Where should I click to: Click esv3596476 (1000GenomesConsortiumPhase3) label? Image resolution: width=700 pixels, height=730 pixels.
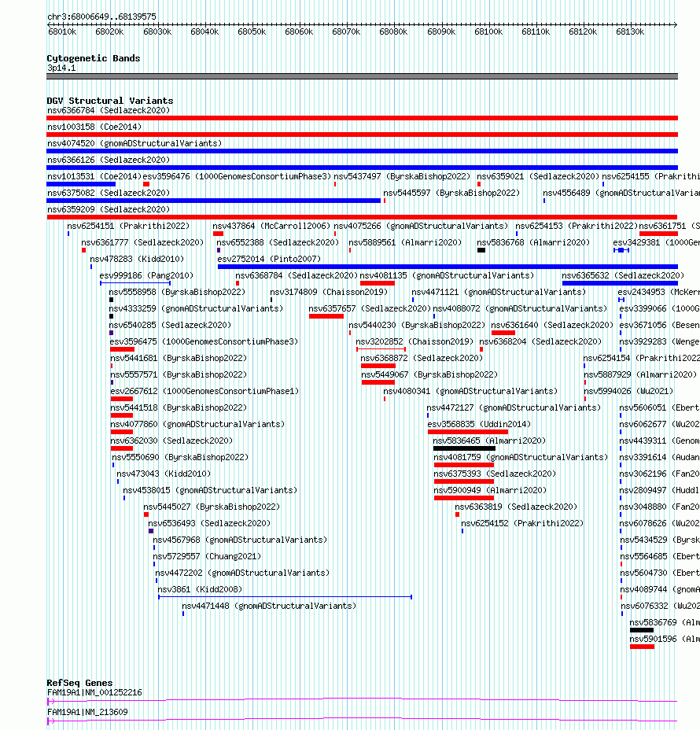tap(237, 176)
